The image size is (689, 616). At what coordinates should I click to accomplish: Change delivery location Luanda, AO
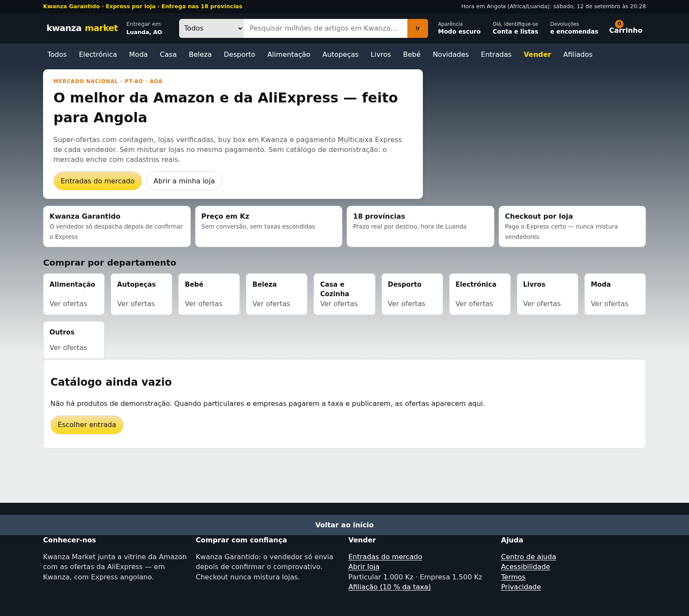(144, 28)
